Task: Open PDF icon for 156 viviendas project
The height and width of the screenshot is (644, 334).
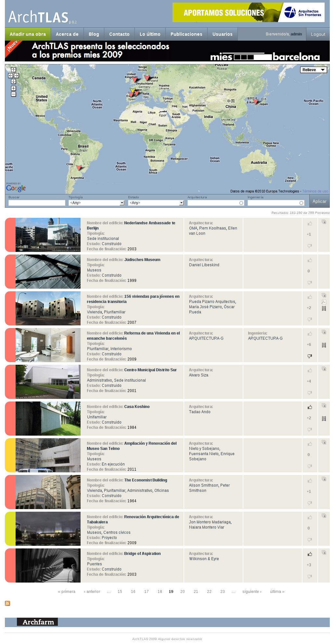Action: click(324, 302)
